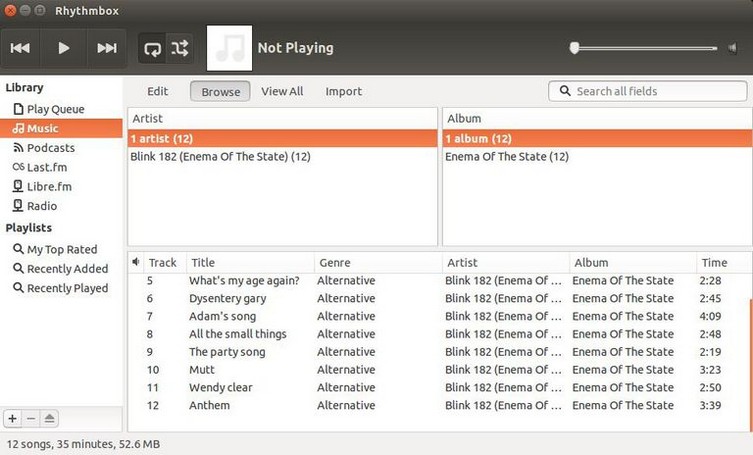Close the Rhythmbox window
Screen dimensions: 753x455
coord(10,10)
